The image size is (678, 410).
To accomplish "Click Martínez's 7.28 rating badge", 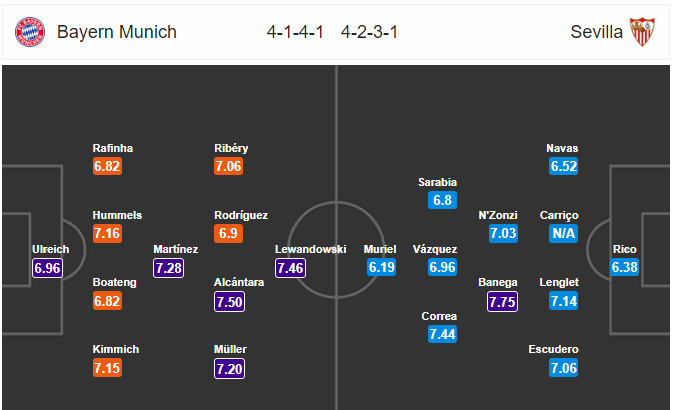I will 169,268.
